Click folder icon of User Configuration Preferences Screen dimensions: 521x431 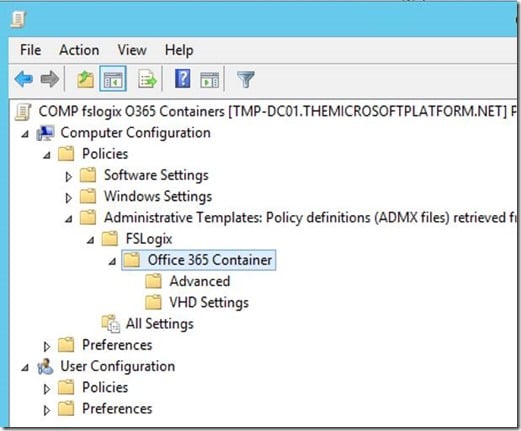(x=66, y=409)
